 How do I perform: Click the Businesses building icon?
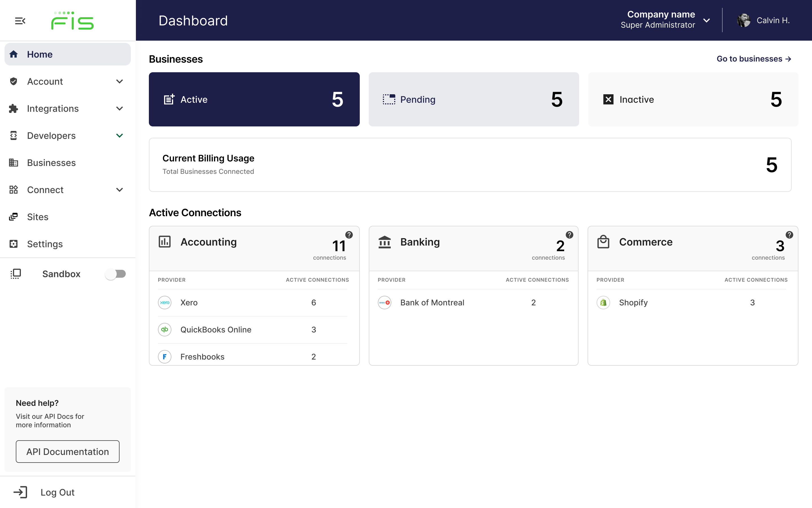(14, 163)
